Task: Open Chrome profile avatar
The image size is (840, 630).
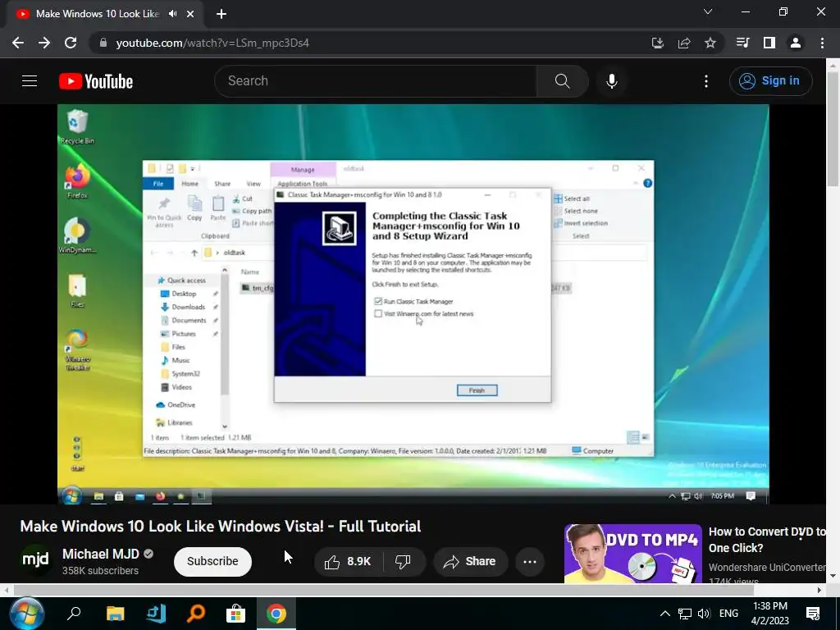Action: 796,43
